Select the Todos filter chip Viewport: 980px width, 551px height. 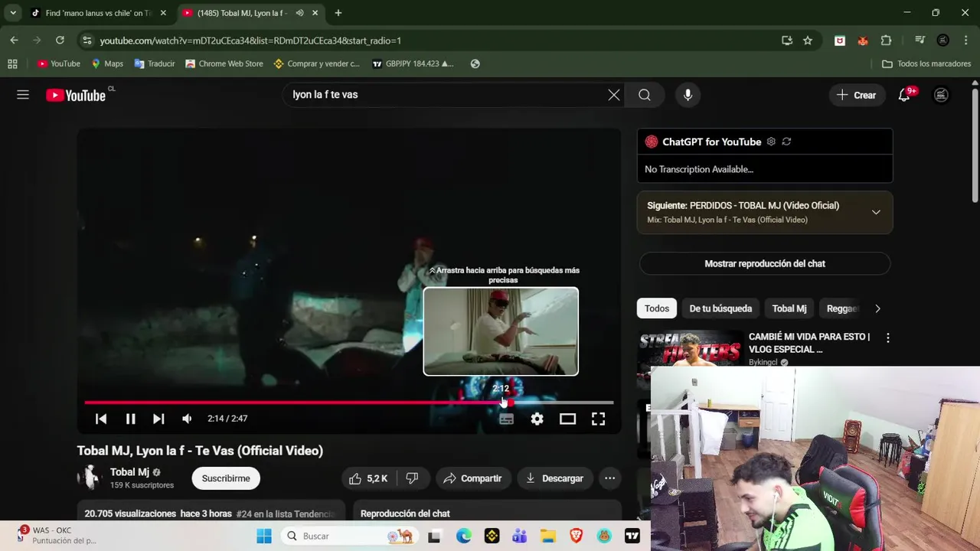657,308
